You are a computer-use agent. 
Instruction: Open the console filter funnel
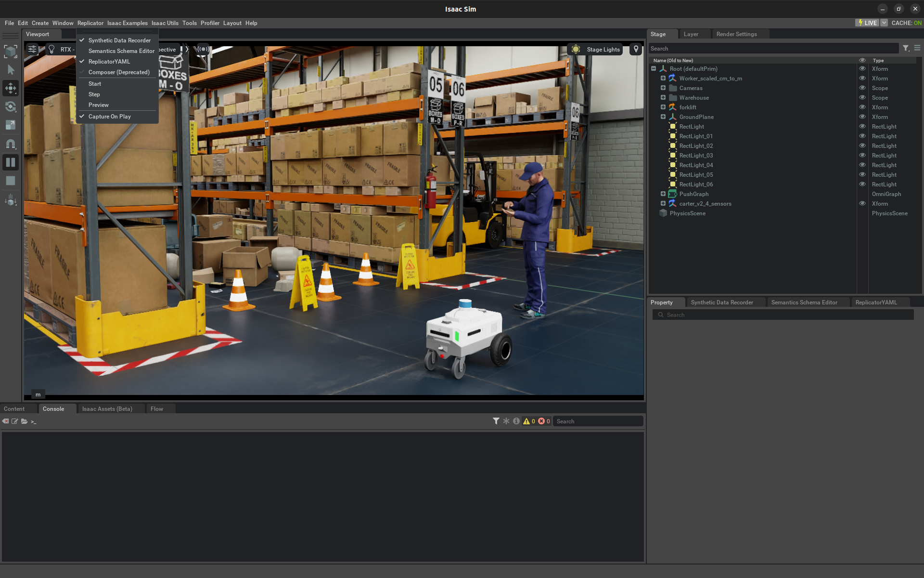click(496, 421)
